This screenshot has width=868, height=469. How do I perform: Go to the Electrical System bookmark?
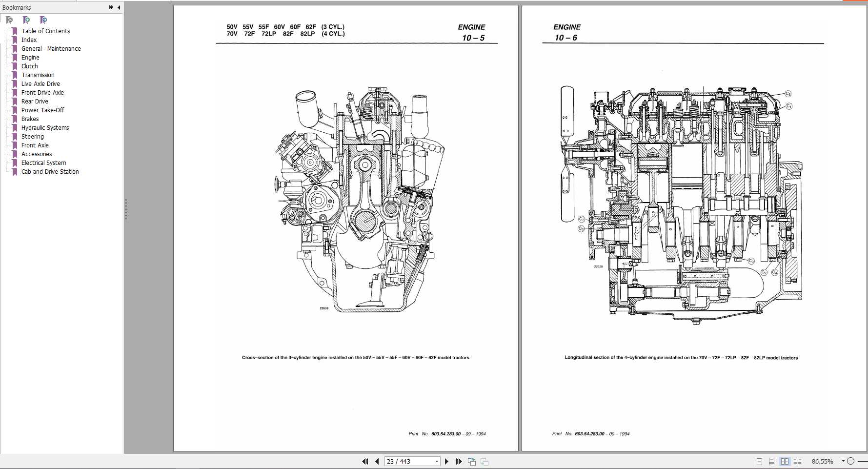[43, 163]
